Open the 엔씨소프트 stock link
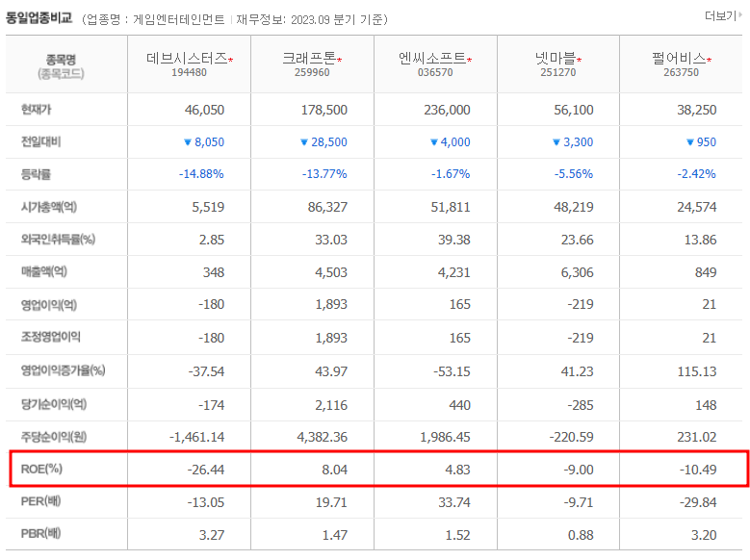 click(432, 58)
